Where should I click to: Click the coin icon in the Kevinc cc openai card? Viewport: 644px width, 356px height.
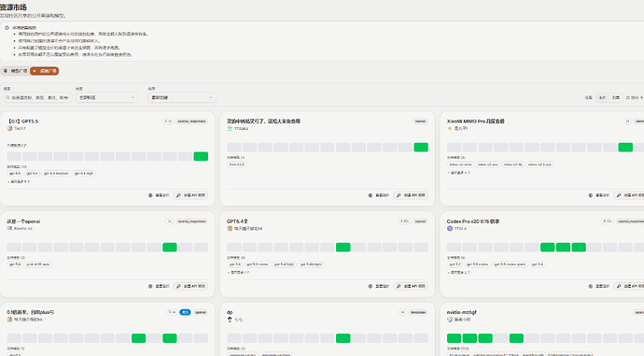point(150,286)
